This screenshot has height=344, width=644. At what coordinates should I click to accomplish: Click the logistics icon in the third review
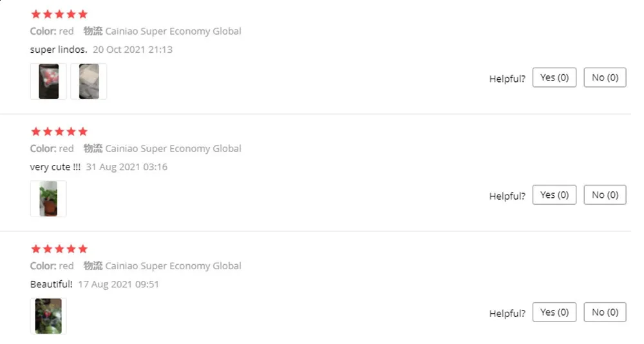pyautogui.click(x=93, y=265)
